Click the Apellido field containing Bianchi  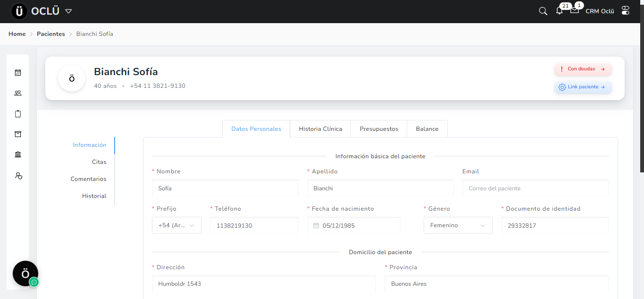pos(380,188)
